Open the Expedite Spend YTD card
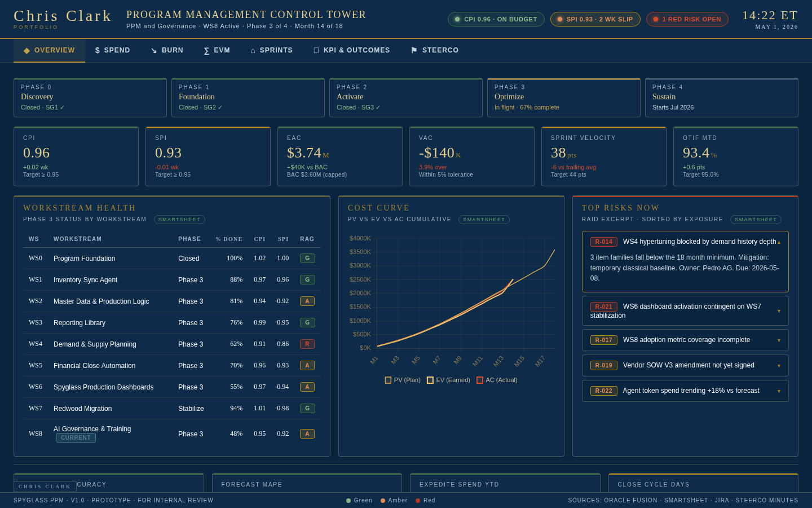The width and height of the screenshot is (812, 508). tap(505, 483)
